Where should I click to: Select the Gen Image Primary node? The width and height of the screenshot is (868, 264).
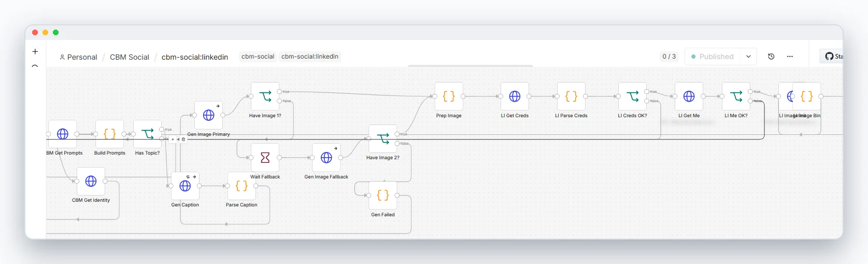(209, 115)
